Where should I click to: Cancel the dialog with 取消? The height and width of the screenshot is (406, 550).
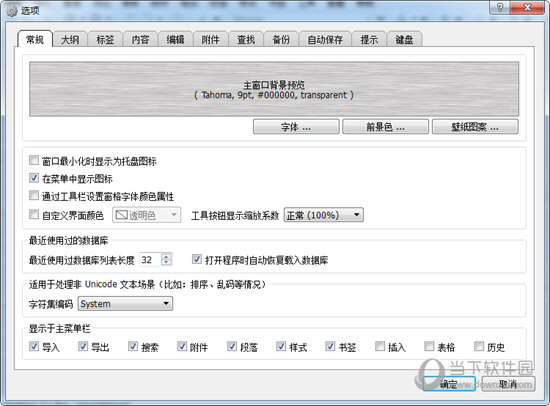tap(508, 384)
